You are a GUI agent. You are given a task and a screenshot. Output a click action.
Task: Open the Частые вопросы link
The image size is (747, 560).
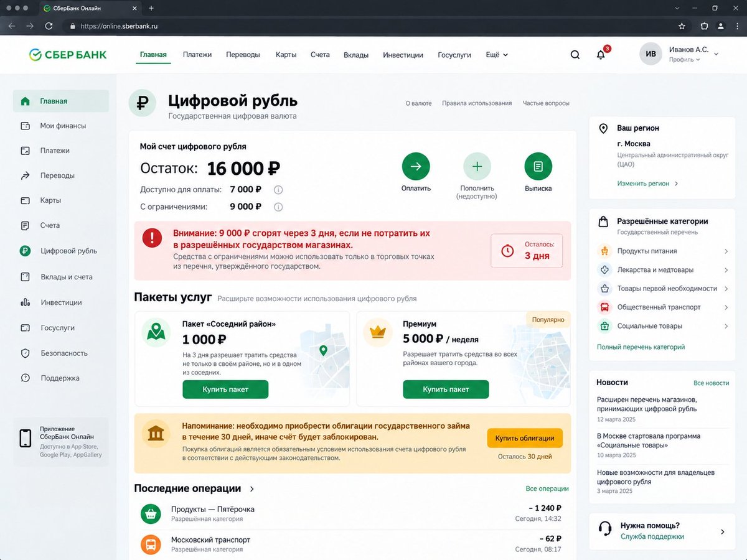point(546,103)
